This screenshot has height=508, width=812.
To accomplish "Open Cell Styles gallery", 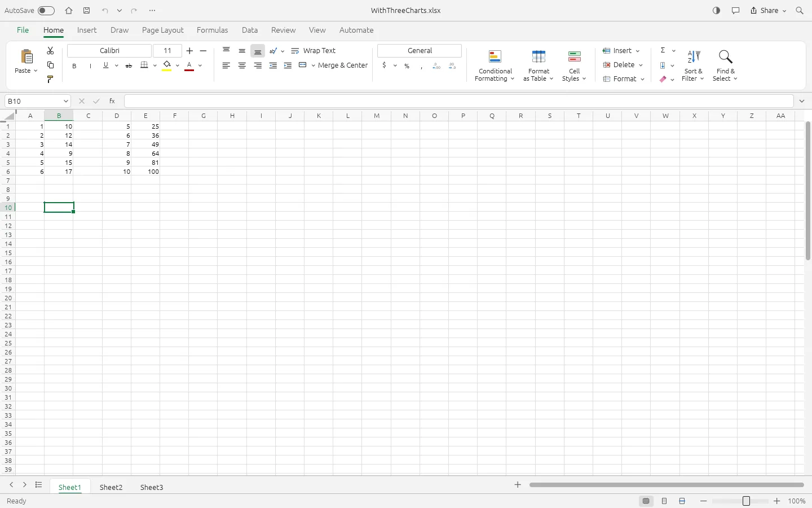I will [574, 65].
